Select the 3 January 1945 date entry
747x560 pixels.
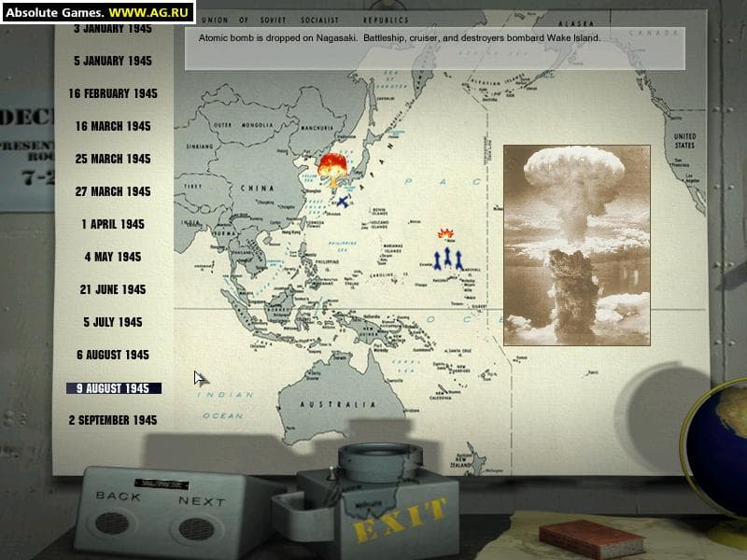point(113,28)
